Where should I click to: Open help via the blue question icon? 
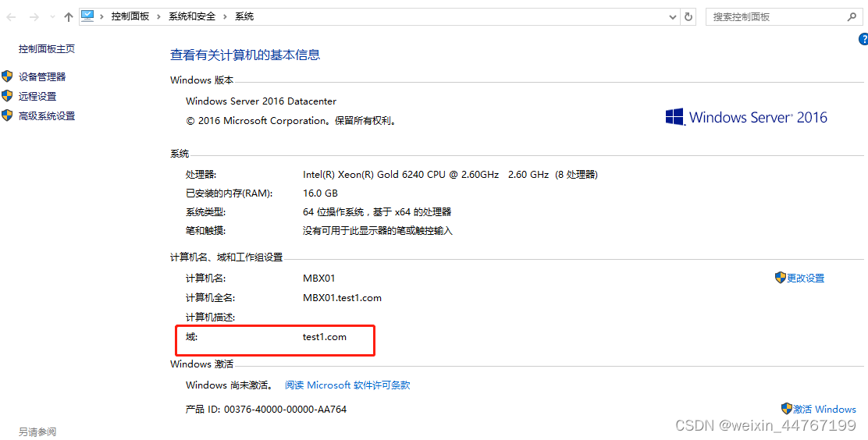point(863,39)
